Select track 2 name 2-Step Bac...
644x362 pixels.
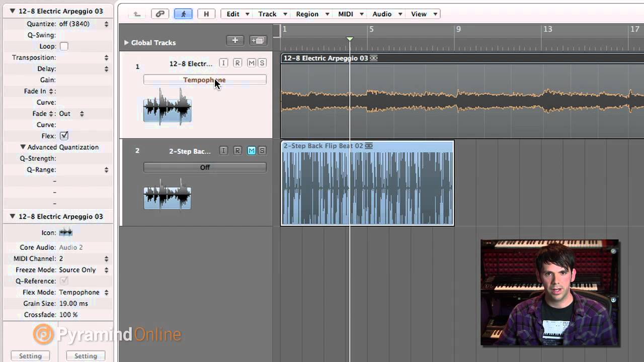(190, 151)
